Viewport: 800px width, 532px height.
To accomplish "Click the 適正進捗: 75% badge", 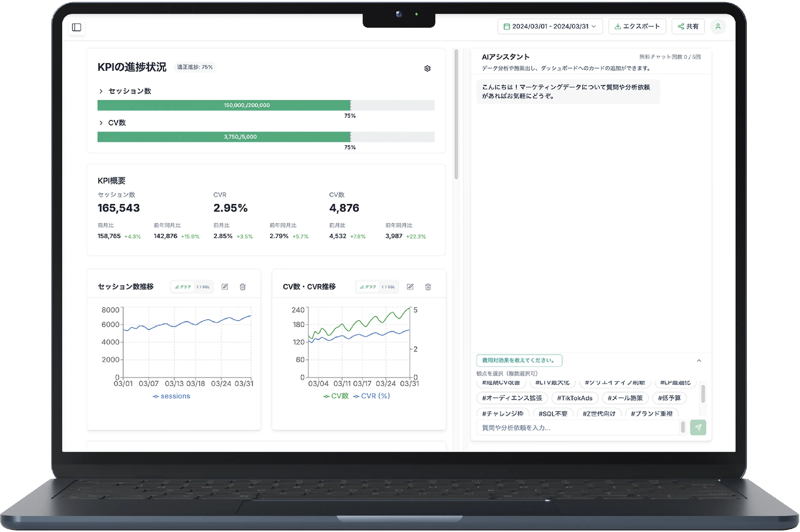I will (x=195, y=67).
